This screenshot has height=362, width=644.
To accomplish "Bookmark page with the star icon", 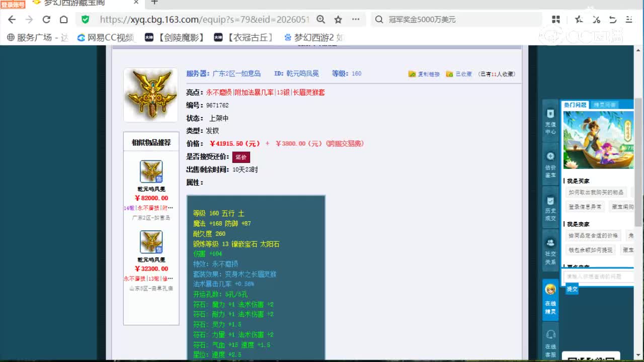I will (338, 20).
